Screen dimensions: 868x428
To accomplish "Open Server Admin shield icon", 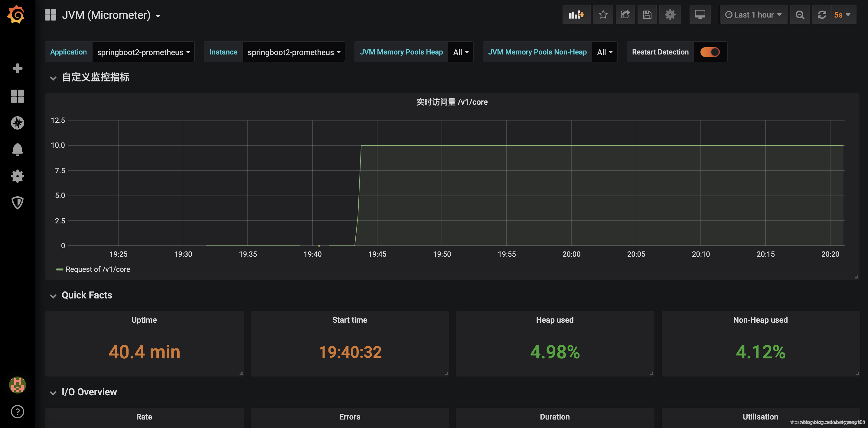I will (17, 203).
